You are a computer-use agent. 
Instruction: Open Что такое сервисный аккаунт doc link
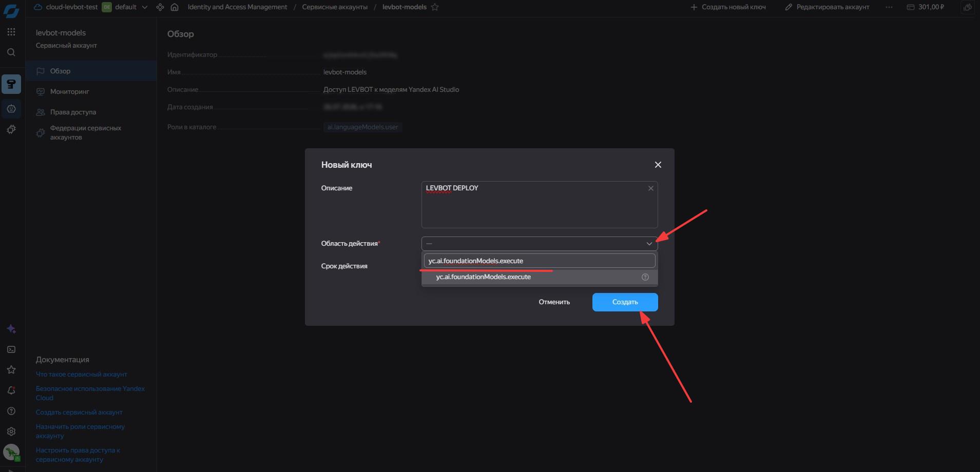click(82, 375)
